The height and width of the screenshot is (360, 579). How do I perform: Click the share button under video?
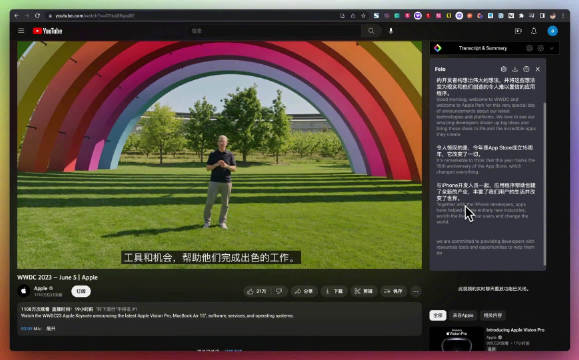[304, 291]
